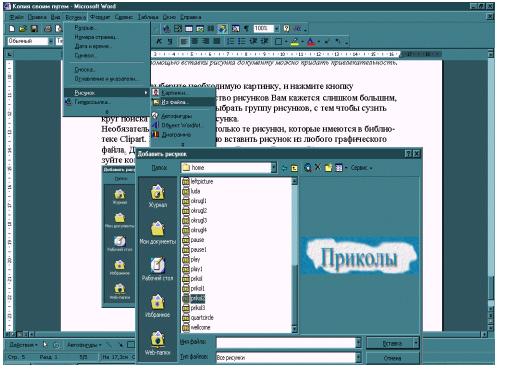The image size is (512, 384).
Task: Print document using the printer icon
Action: 48,29
